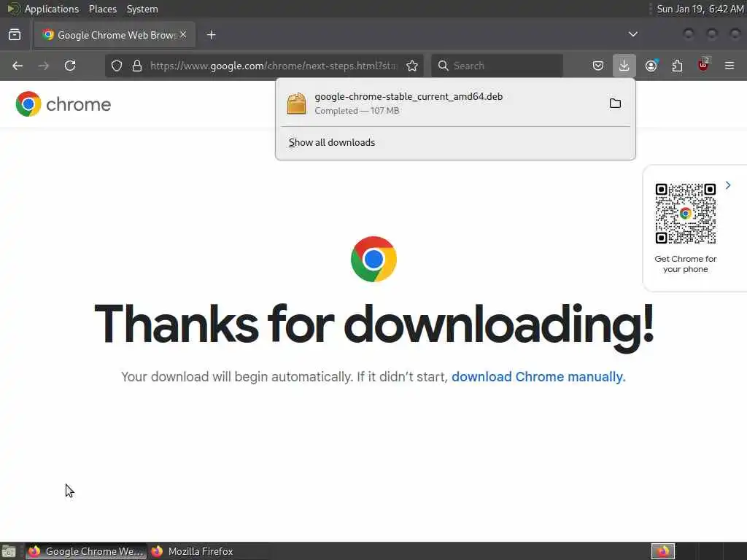The image size is (747, 560).
Task: Click the forward navigation arrow
Action: click(x=44, y=66)
